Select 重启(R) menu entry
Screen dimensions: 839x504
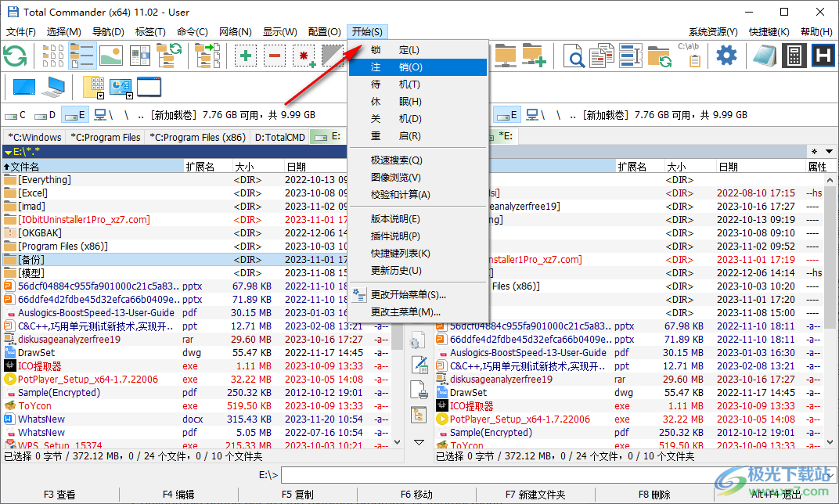(x=418, y=136)
